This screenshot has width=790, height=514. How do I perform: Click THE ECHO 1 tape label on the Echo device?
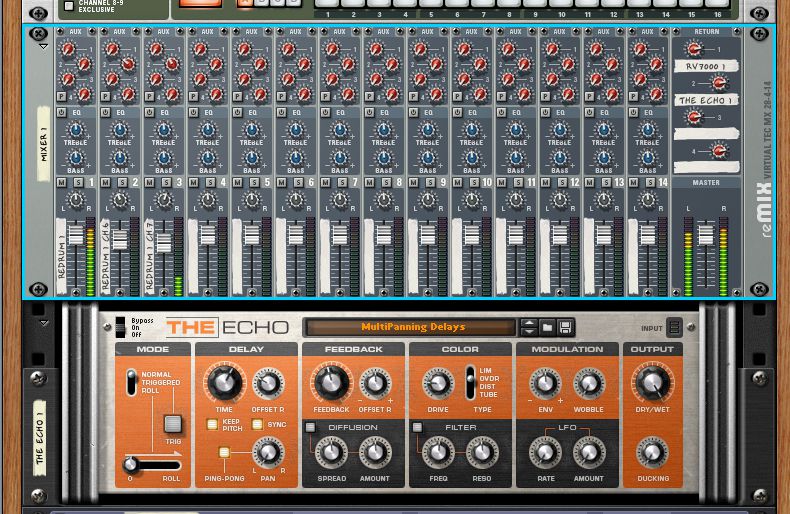[40, 437]
